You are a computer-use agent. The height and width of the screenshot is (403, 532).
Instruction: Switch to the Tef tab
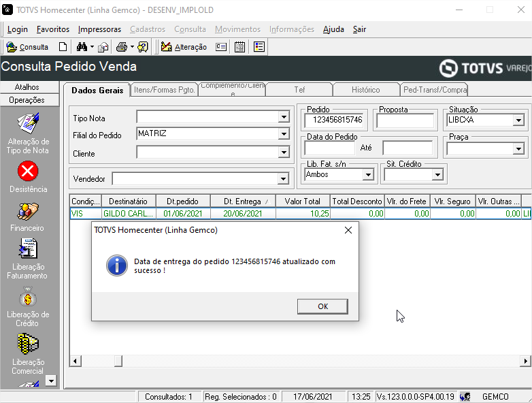pos(299,90)
